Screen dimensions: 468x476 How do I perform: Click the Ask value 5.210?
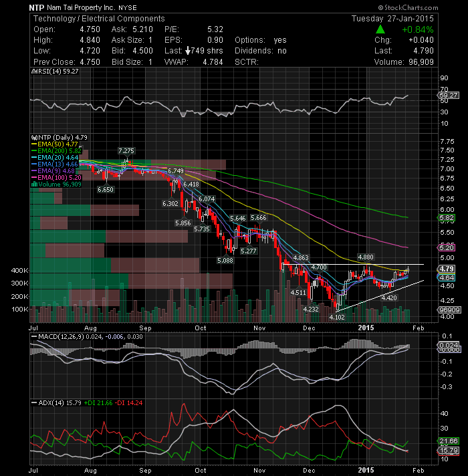click(x=142, y=29)
